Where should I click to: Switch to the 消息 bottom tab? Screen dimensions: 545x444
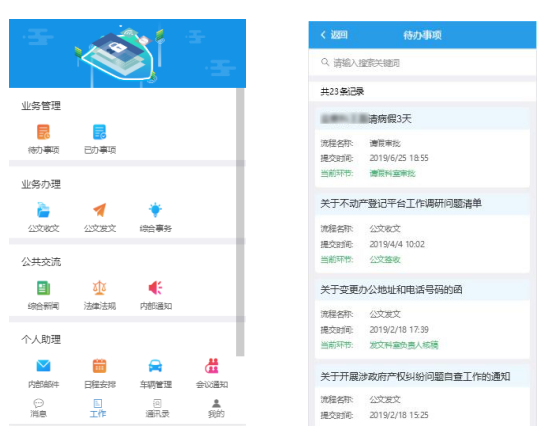[38, 408]
